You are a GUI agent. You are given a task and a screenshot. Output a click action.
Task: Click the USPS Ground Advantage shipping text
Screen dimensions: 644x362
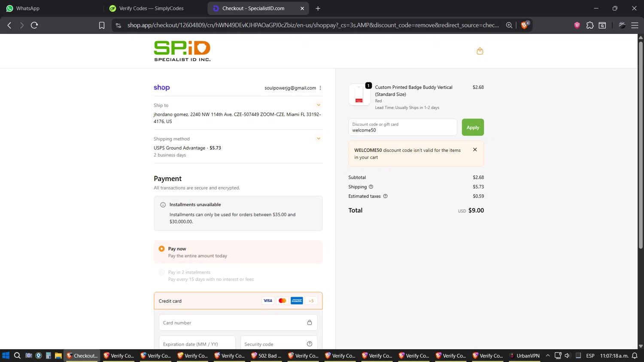(x=179, y=148)
